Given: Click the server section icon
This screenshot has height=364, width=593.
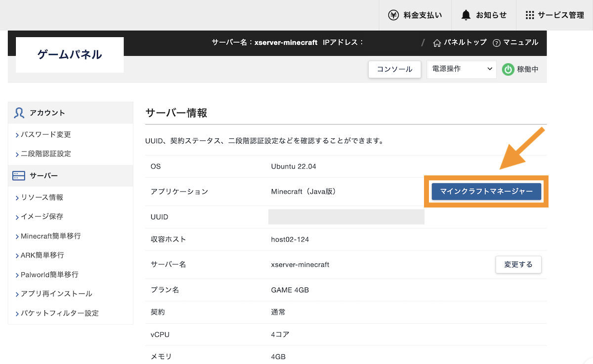Looking at the screenshot, I should tap(19, 176).
